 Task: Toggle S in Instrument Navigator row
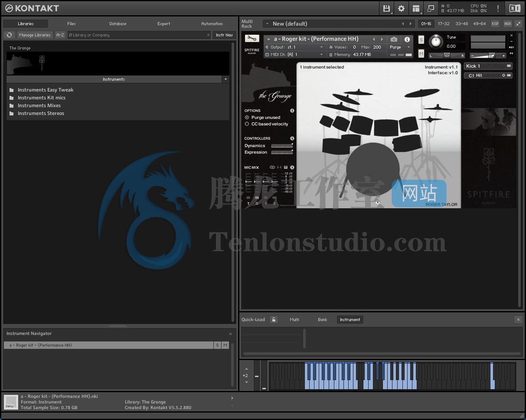coord(217,345)
